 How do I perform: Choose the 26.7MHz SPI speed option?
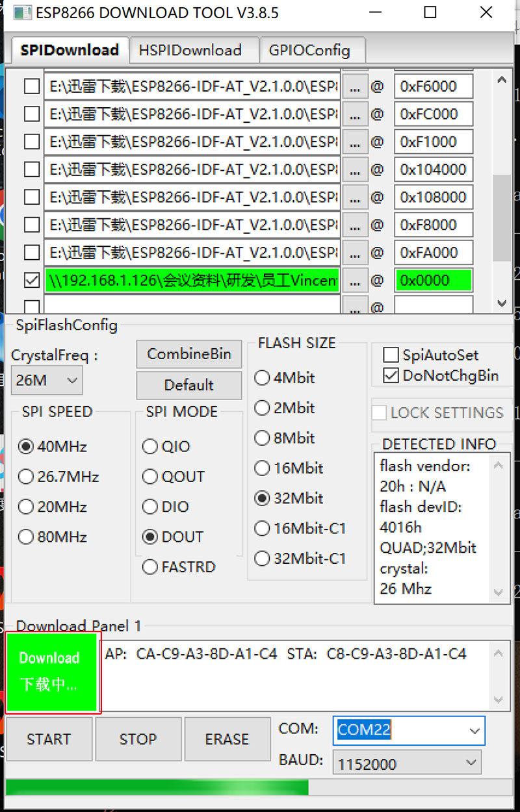(59, 477)
